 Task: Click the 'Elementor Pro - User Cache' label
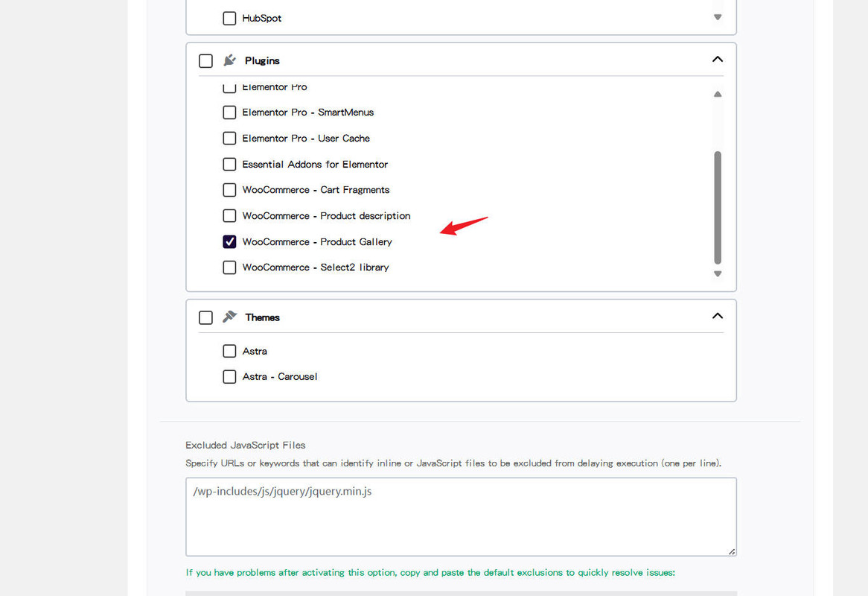(x=306, y=139)
